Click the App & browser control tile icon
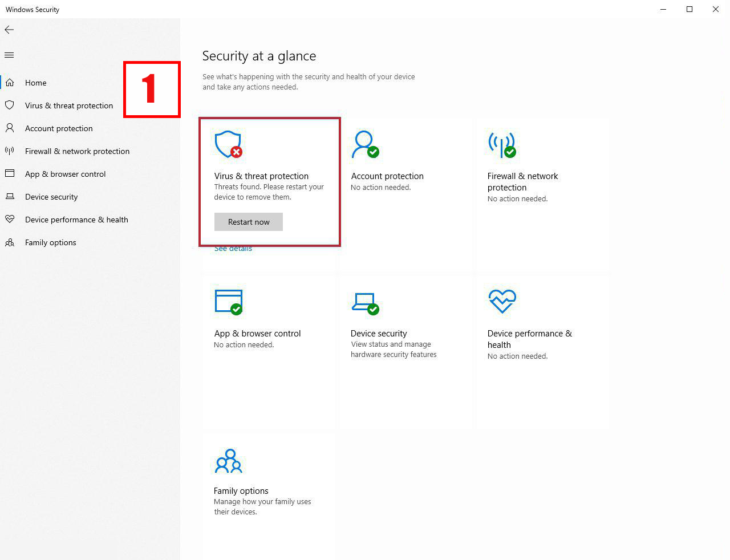730x560 pixels. pyautogui.click(x=229, y=302)
